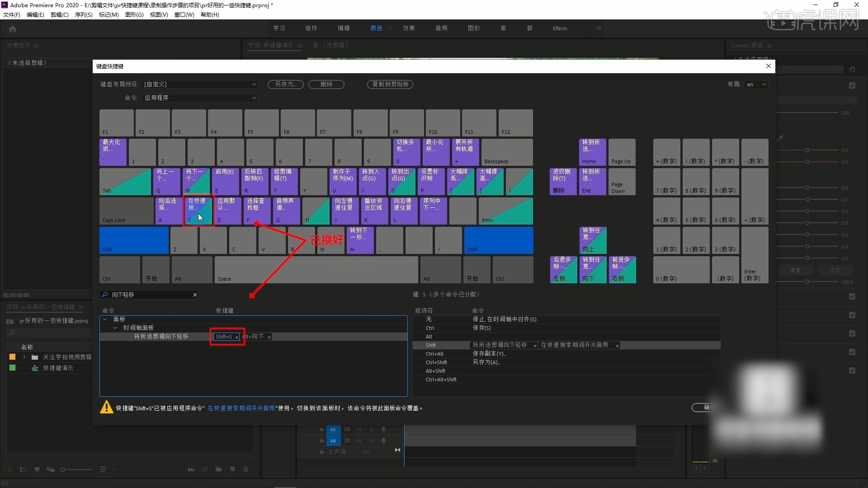
Task: Click the 复制到剪贴板 button
Action: 390,84
